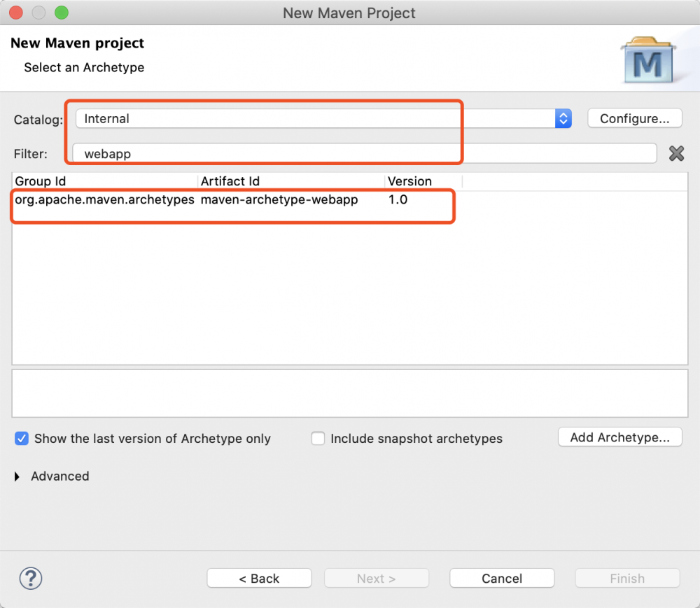
Task: Sort by the Artifact Id column header
Action: tap(290, 181)
